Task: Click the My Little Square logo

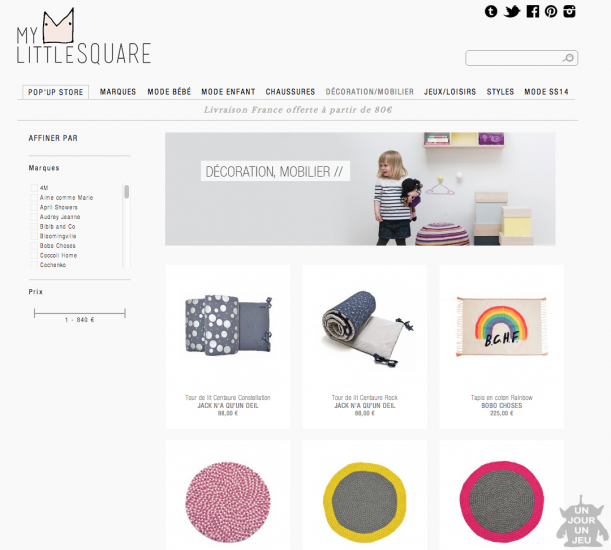Action: click(83, 37)
